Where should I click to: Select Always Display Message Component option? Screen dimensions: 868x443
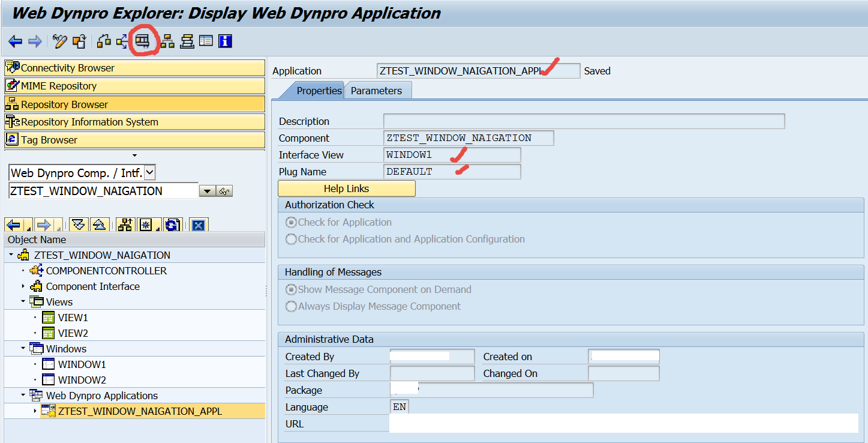pos(292,306)
